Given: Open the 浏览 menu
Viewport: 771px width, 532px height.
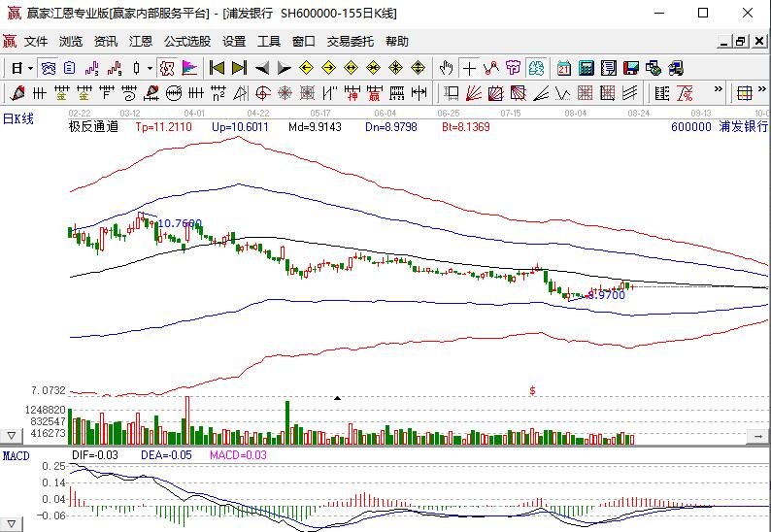Looking at the screenshot, I should click(x=71, y=42).
